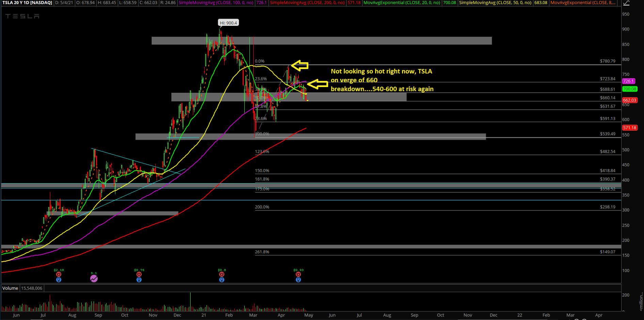Click the C: 662.03 close value

click(x=148, y=3)
